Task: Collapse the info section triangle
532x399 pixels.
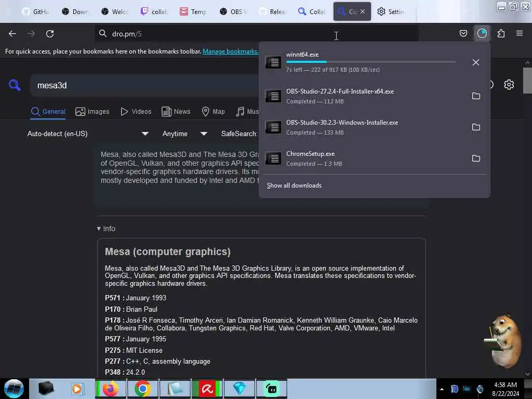Action: pyautogui.click(x=98, y=229)
